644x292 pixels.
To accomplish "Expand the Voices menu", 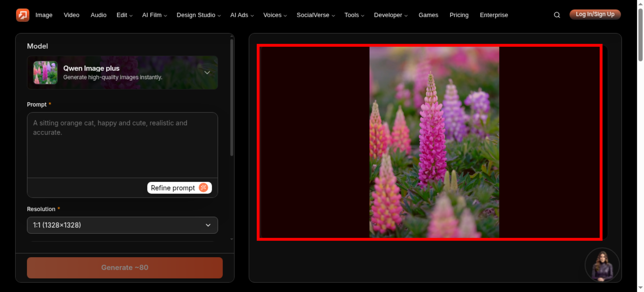I will click(x=275, y=15).
